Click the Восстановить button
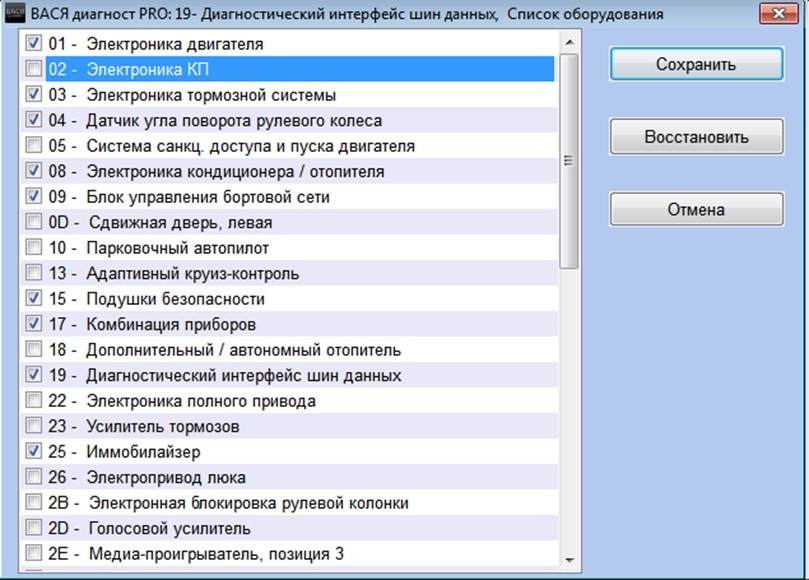 697,137
